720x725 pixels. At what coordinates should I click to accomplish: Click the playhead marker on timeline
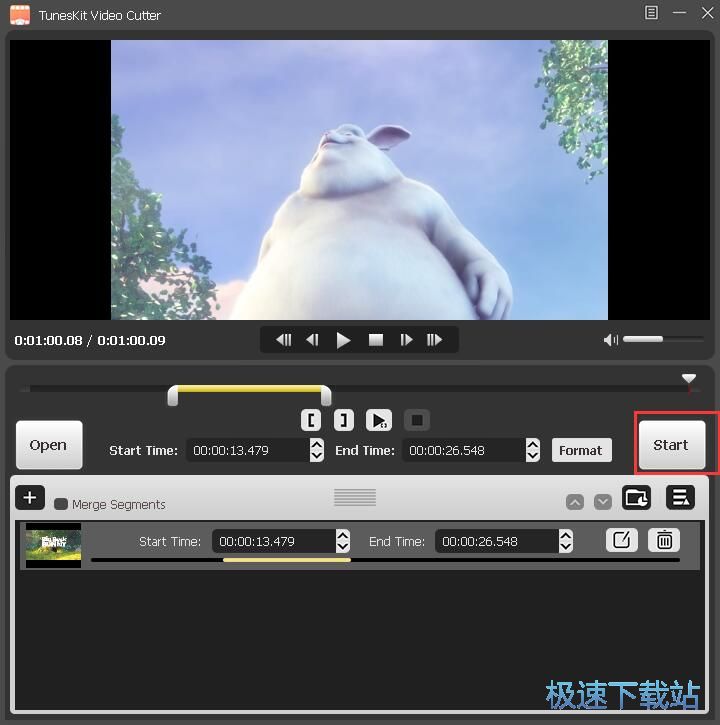(x=689, y=379)
